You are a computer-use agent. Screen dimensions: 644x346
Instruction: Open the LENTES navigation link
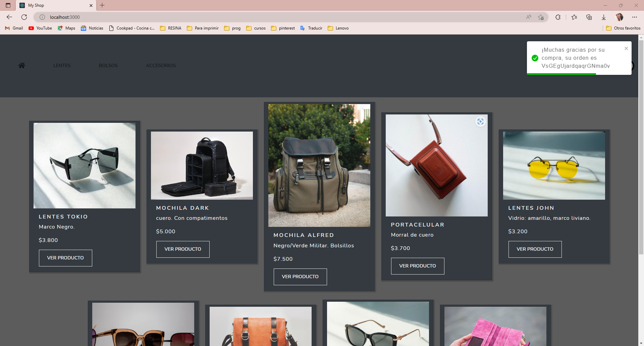(x=62, y=65)
